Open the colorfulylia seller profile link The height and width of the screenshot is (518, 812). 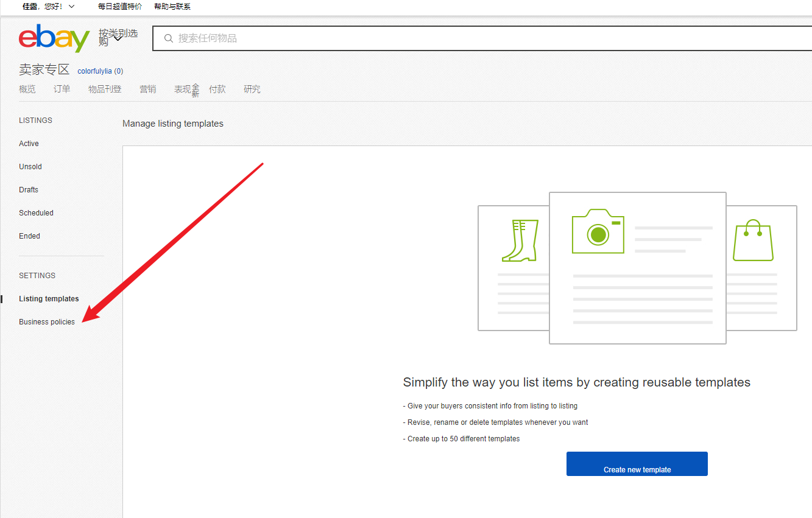[x=94, y=71]
